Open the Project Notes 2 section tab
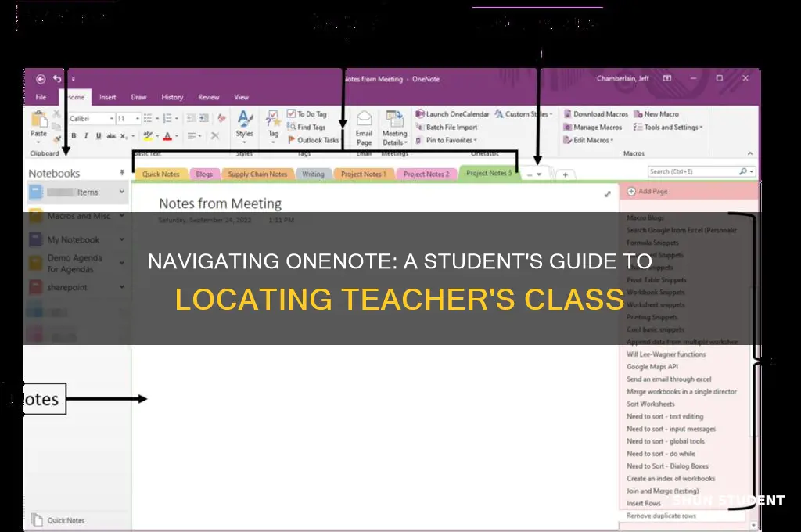 click(x=426, y=174)
